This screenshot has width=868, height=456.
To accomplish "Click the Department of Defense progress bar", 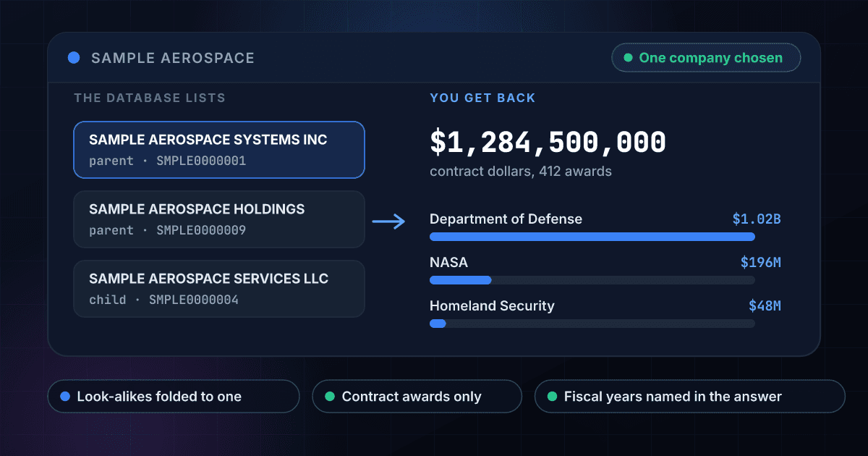I will pos(592,237).
